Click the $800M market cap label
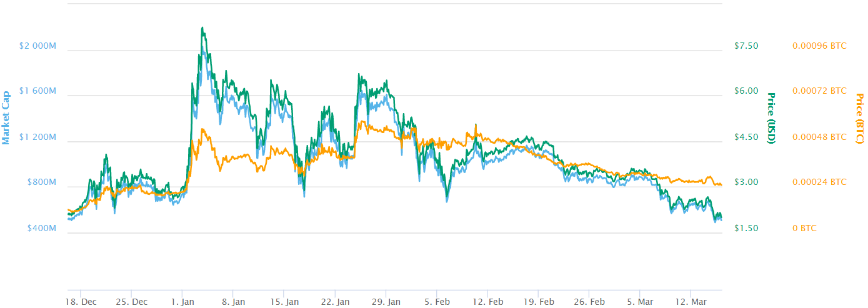Screen dimensions: 868x308 point(42,183)
